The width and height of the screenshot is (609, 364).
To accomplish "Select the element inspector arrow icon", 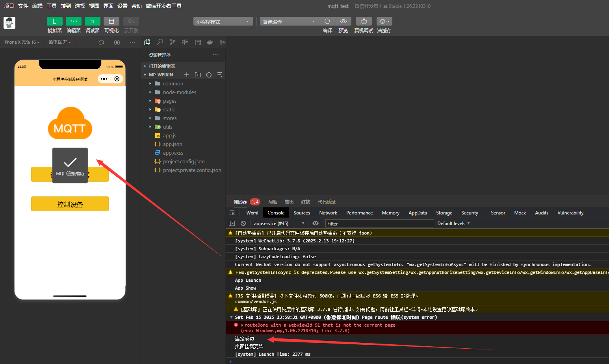I will tap(232, 213).
